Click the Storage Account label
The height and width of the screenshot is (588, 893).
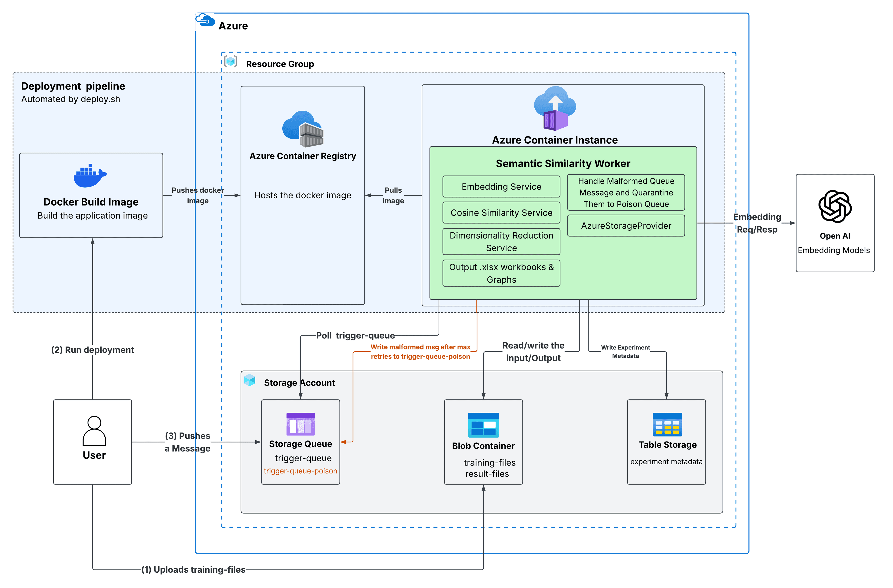(x=300, y=383)
